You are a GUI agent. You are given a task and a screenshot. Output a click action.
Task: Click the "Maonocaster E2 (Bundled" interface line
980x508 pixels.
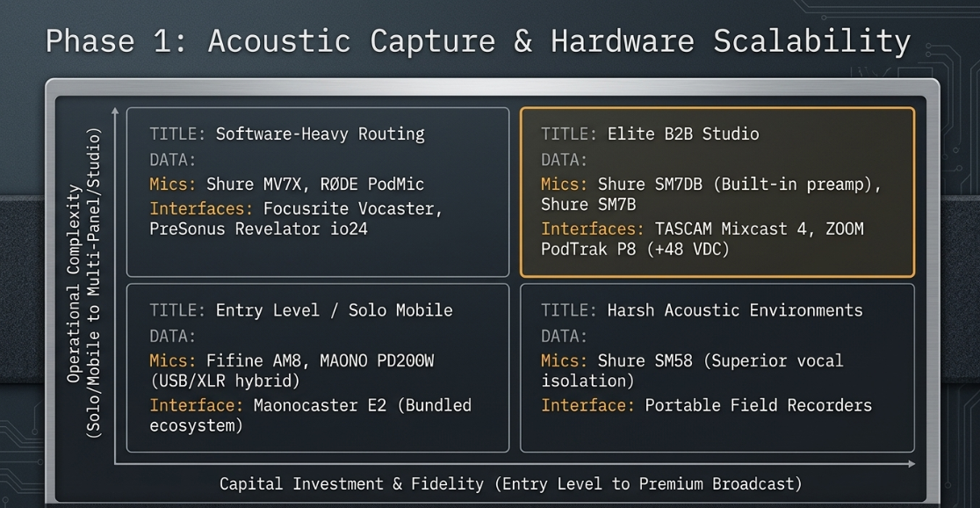tap(311, 405)
